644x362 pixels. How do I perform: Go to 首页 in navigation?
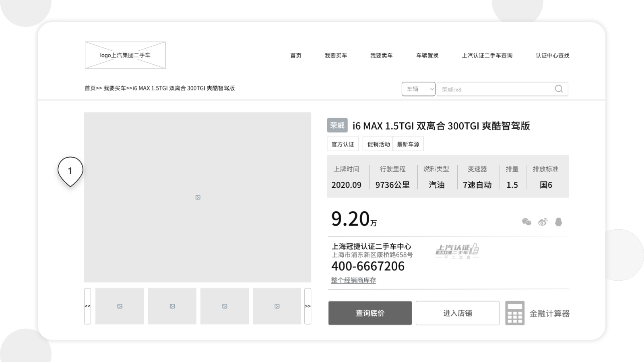(296, 56)
